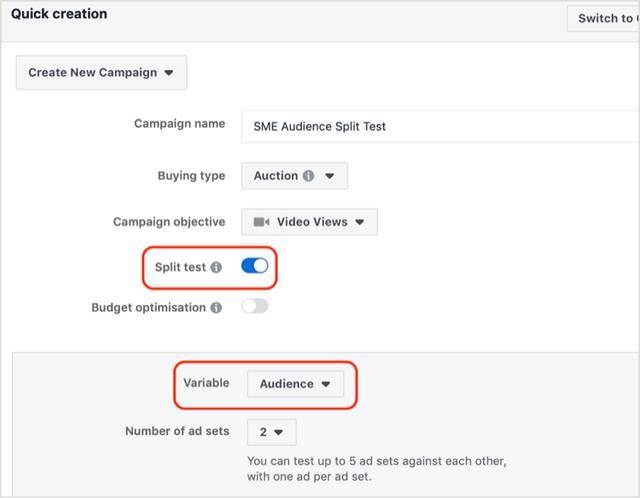Click the video camera icon in Campaign objective

(261, 222)
